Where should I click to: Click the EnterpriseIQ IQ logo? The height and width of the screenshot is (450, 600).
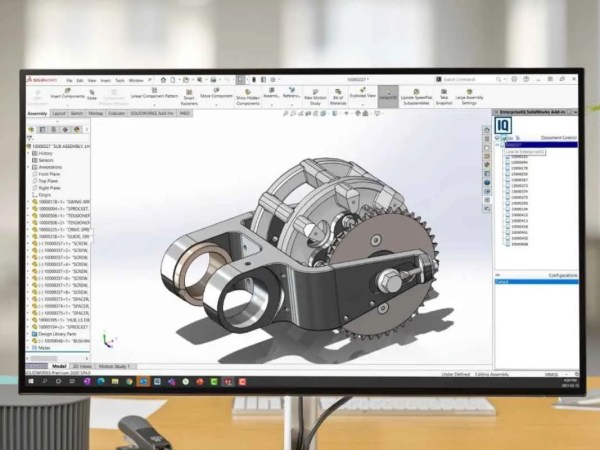pyautogui.click(x=502, y=125)
